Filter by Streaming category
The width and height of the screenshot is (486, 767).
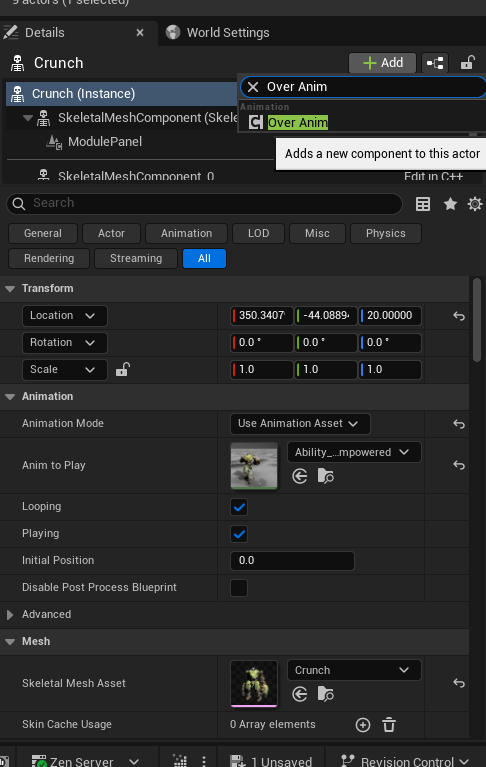point(136,258)
